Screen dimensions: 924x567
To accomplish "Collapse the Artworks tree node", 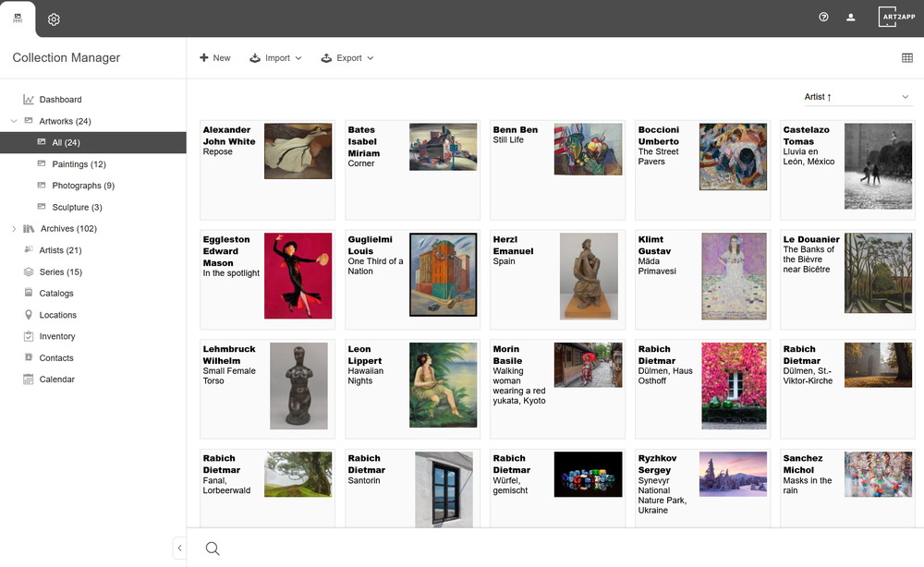I will 14,121.
